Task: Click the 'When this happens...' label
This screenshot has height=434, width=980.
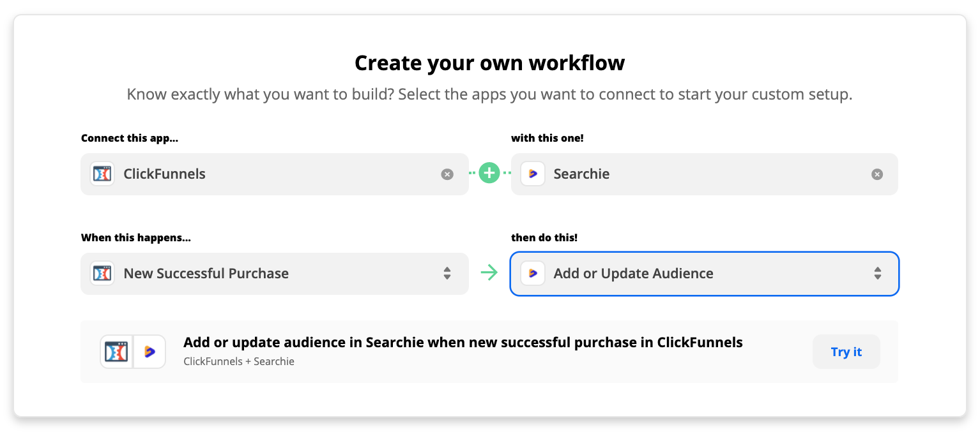Action: click(136, 238)
